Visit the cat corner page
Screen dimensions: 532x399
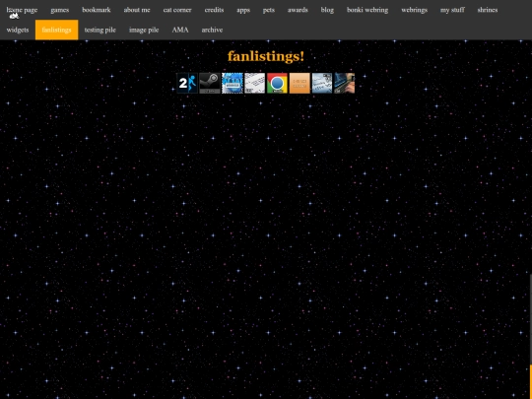[x=177, y=10]
